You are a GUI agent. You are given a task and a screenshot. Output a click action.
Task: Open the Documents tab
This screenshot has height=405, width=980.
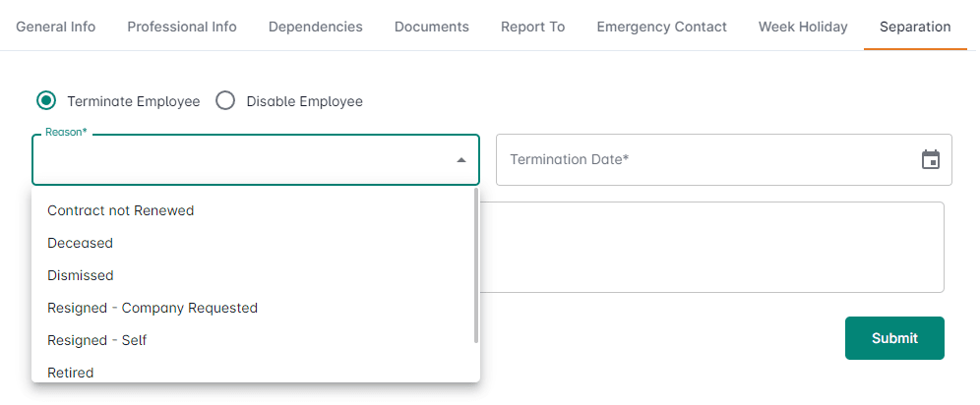[432, 27]
